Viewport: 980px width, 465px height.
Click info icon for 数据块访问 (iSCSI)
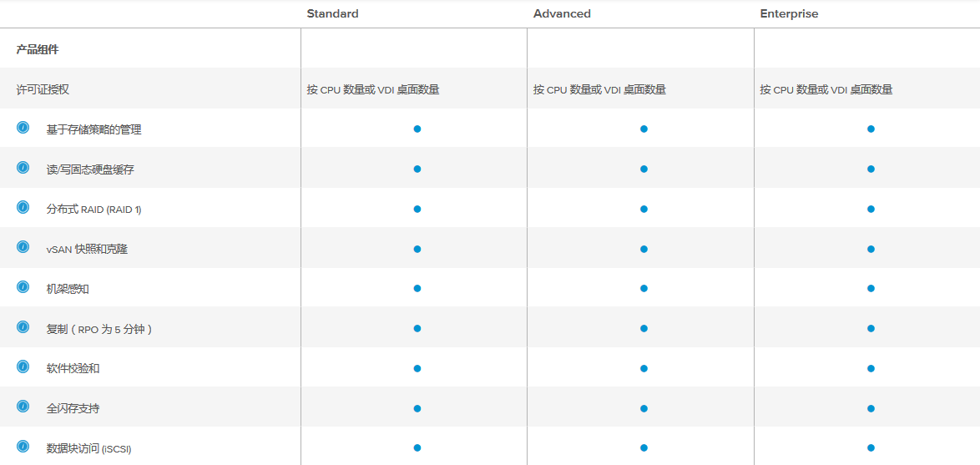23,447
